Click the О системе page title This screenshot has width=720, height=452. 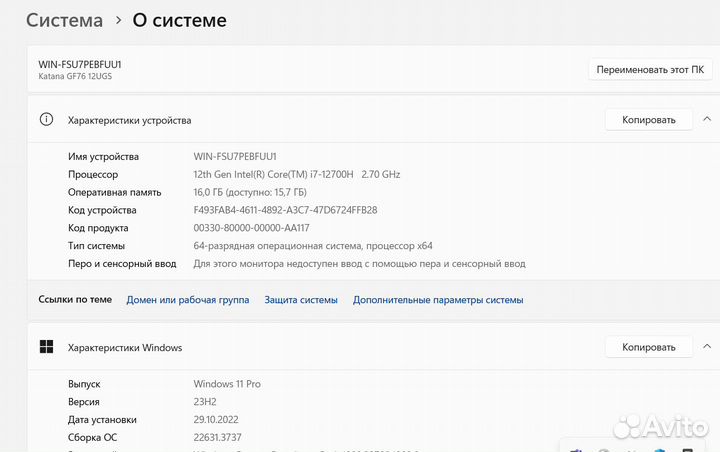pyautogui.click(x=180, y=20)
